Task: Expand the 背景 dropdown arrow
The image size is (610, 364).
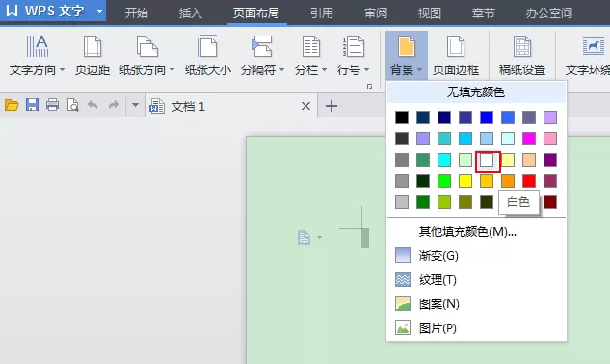Action: (419, 70)
